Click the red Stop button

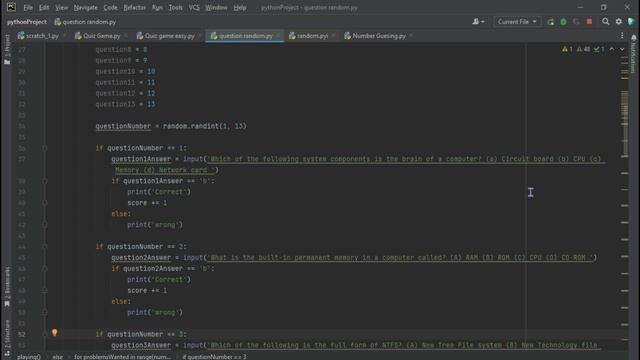[589, 21]
